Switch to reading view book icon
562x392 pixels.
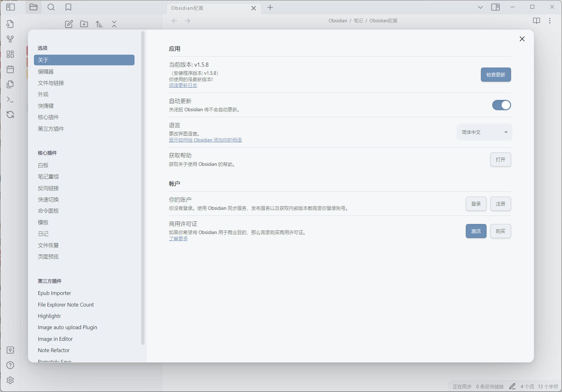537,21
